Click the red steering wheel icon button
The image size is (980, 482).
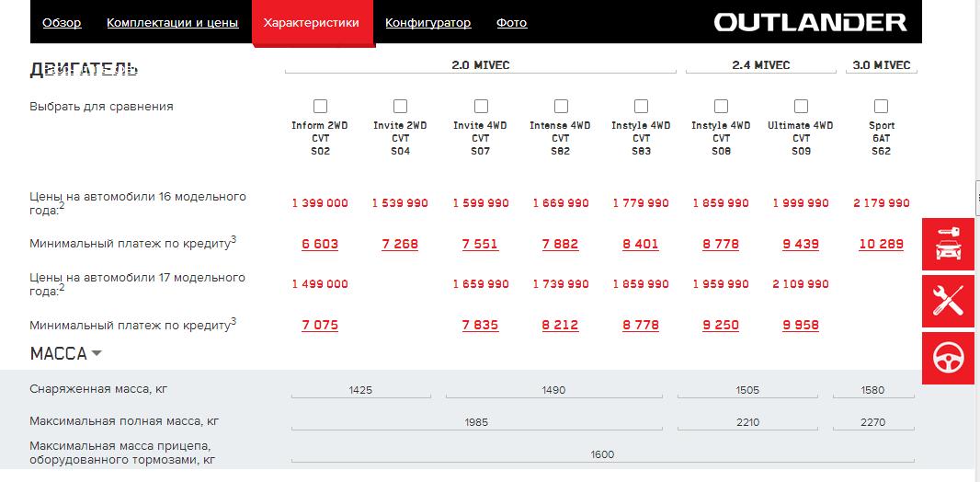point(948,358)
